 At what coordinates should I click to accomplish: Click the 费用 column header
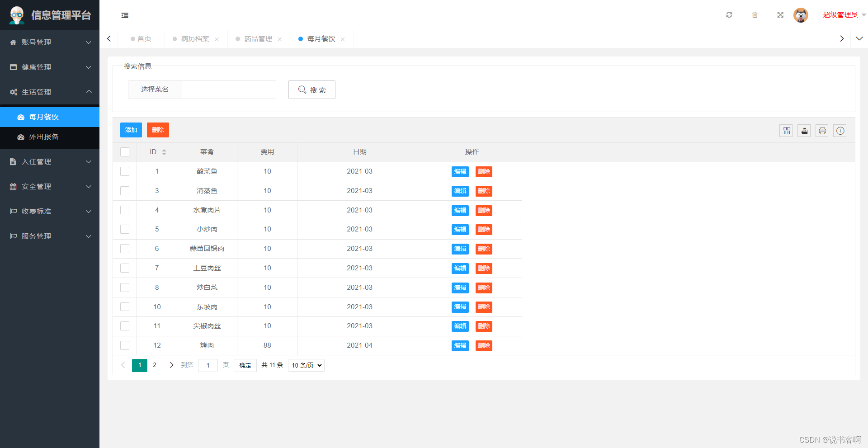tap(267, 152)
